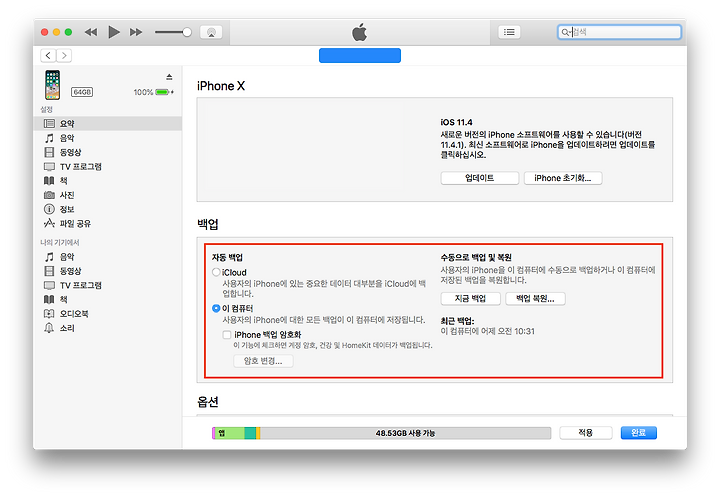Open the AirPlay output button

click(x=211, y=32)
